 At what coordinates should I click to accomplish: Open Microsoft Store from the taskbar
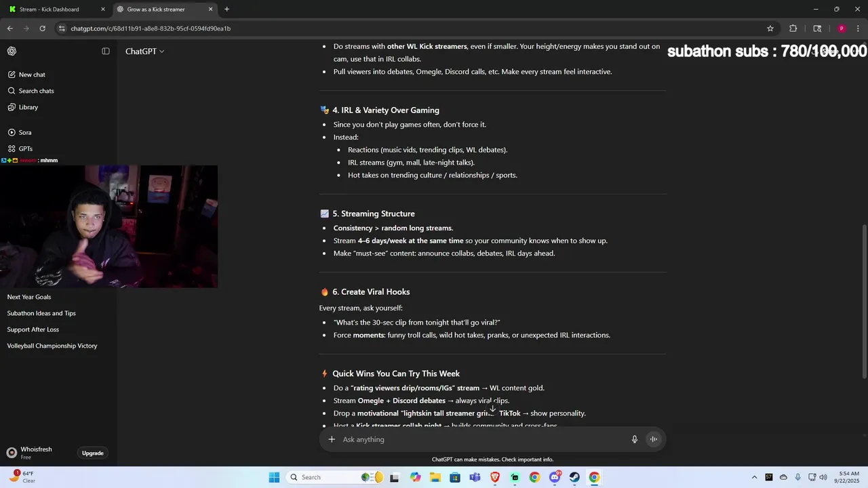[455, 477]
